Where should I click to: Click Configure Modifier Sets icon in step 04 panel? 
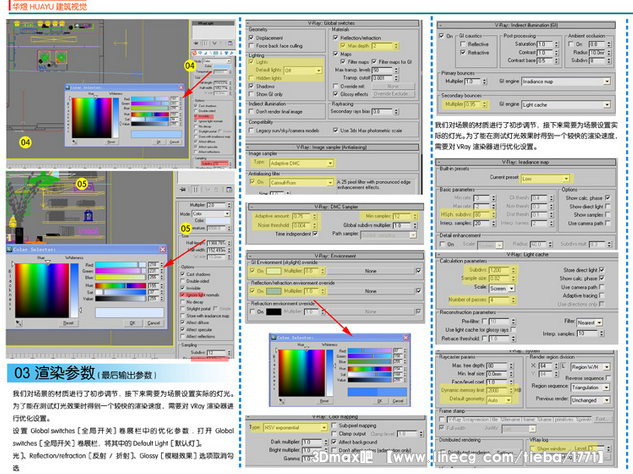[x=230, y=43]
